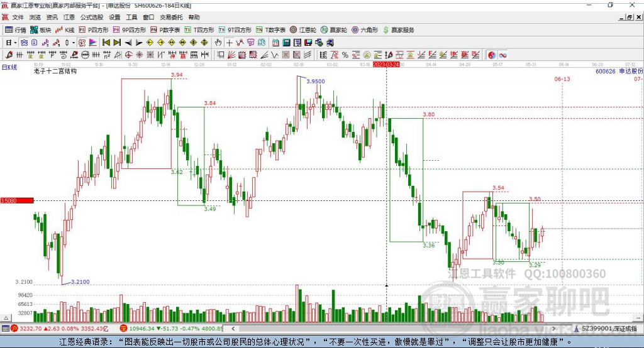Open the 9T四方形 tool
This screenshot has width=644, height=348.
point(235,30)
